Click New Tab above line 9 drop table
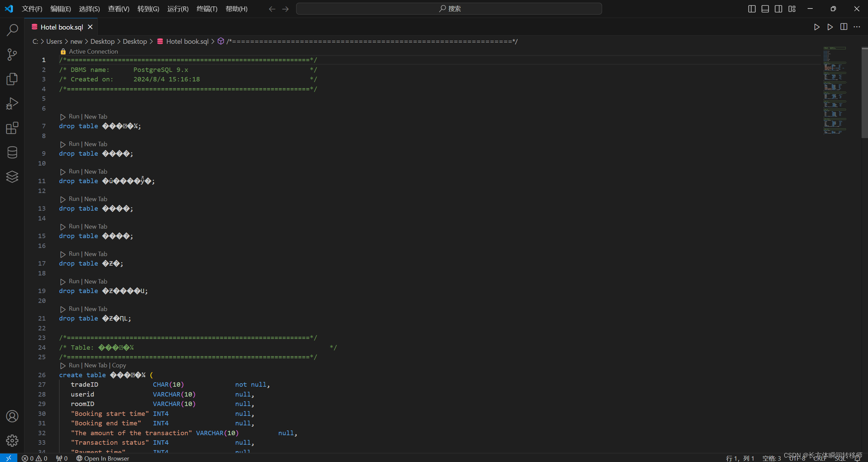The height and width of the screenshot is (462, 868). (96, 144)
